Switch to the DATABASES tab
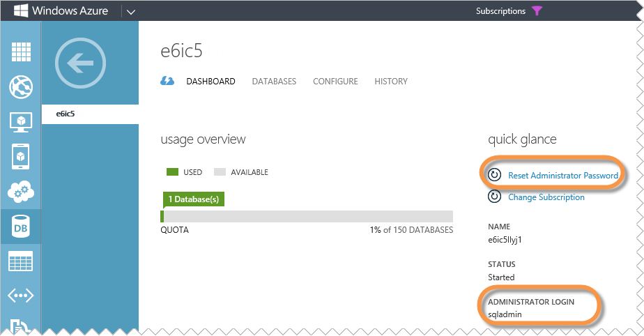 coord(274,82)
